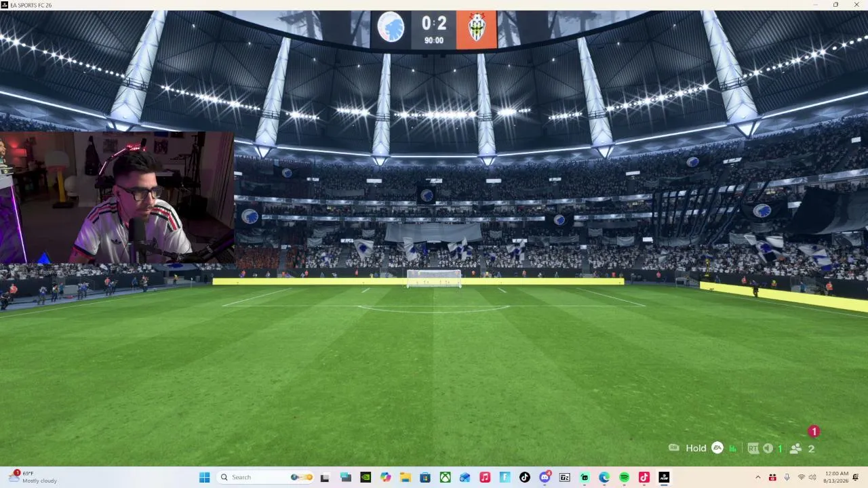Screen dimensions: 868x488
Task: Open Microsoft Store from the taskbar
Action: [x=425, y=477]
